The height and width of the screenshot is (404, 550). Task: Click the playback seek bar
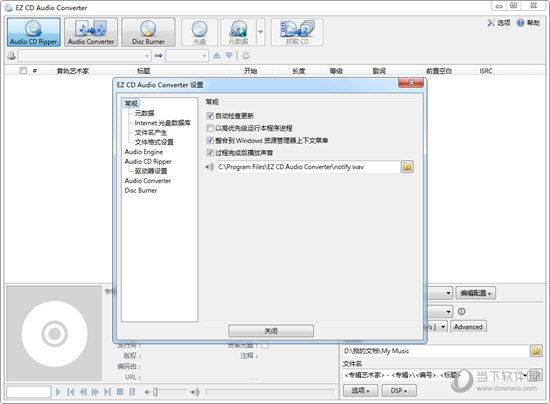(x=270, y=391)
